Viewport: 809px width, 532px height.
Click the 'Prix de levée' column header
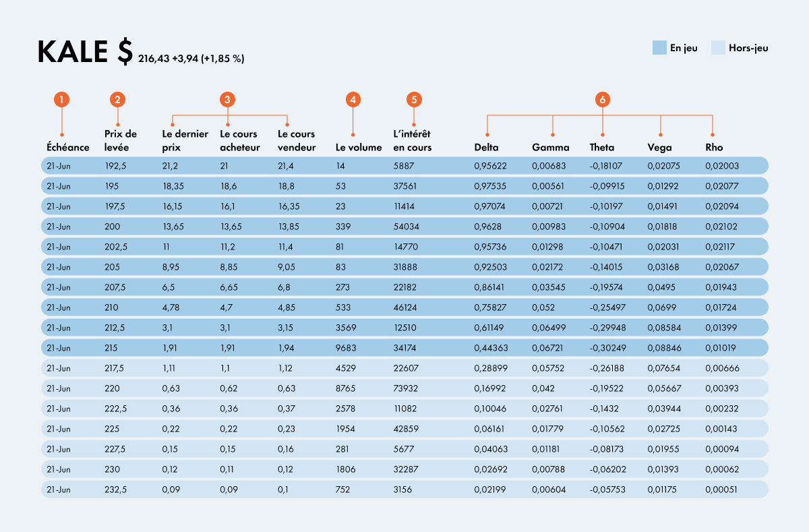(x=121, y=140)
